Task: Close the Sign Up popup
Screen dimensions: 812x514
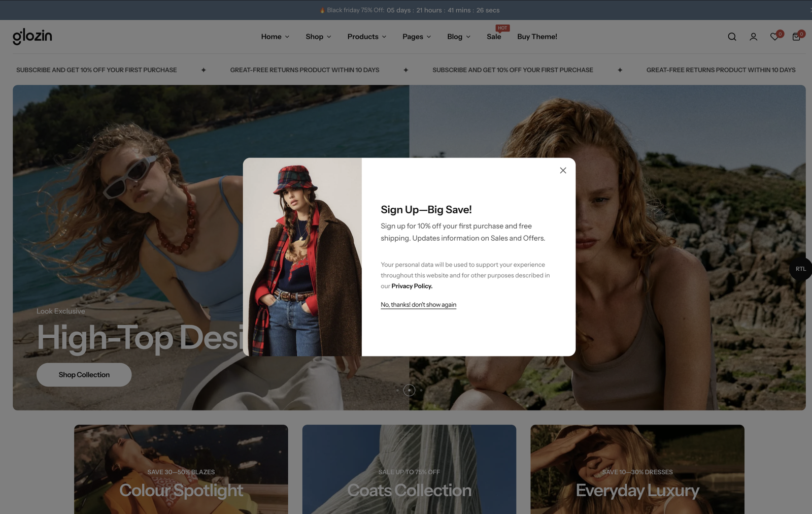Action: (563, 171)
